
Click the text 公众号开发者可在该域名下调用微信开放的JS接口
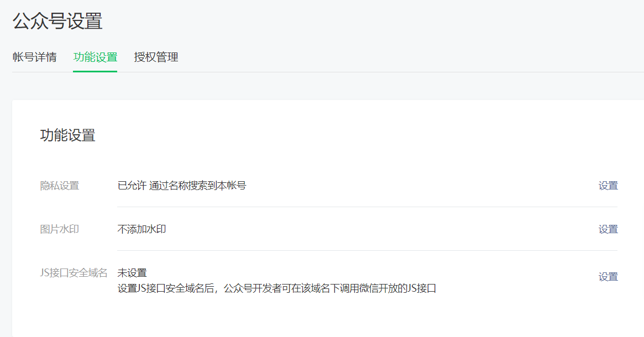330,288
